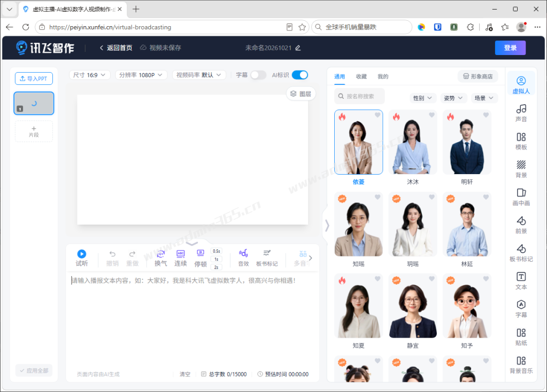Image resolution: width=547 pixels, height=392 pixels.
Task: Select the 林延 avatar thumbnail
Action: point(467,224)
